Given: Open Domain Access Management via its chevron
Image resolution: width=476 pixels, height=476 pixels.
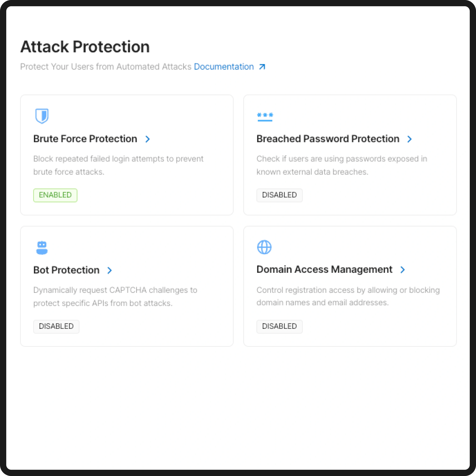Looking at the screenshot, I should [403, 270].
